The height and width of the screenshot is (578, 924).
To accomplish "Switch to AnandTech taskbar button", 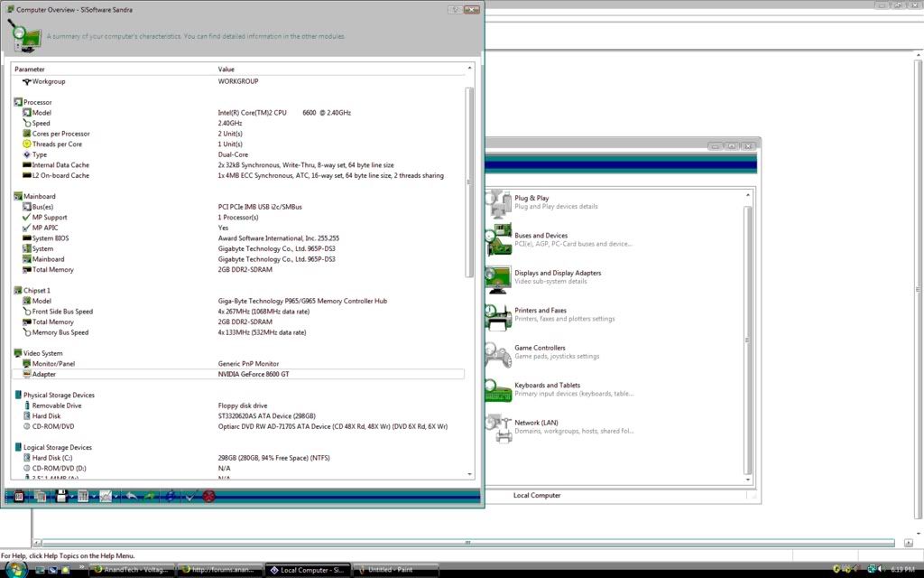I will point(132,570).
